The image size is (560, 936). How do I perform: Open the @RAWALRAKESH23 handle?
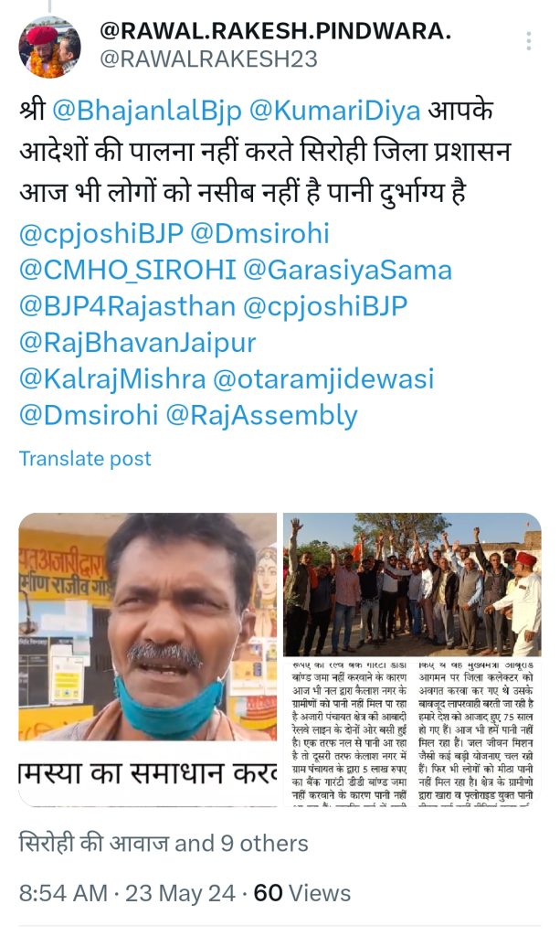[x=208, y=59]
